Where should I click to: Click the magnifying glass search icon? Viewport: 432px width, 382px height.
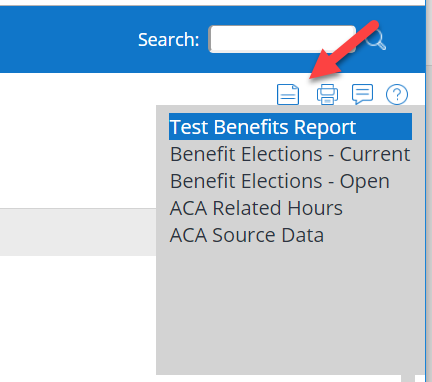tap(376, 40)
